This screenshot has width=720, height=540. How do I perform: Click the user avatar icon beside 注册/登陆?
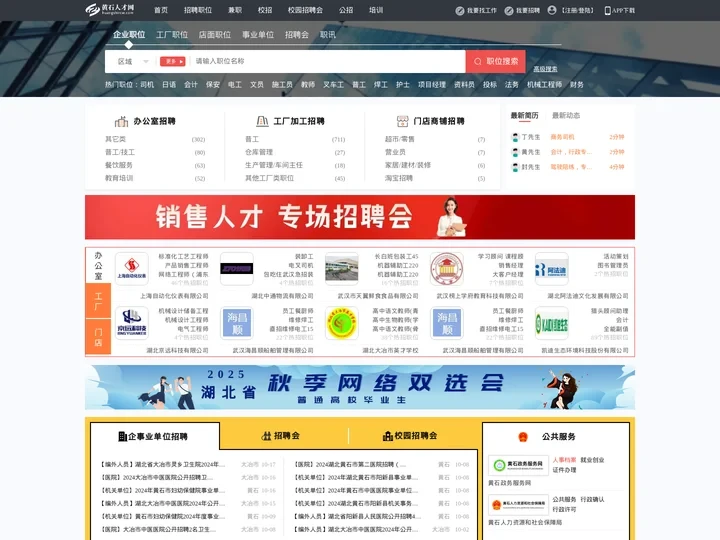click(552, 10)
